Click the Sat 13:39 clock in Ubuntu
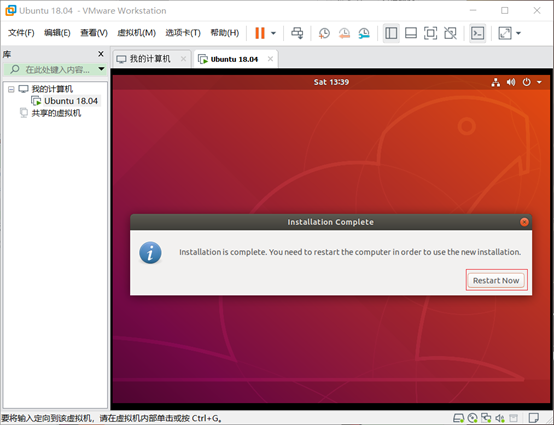 tap(331, 82)
